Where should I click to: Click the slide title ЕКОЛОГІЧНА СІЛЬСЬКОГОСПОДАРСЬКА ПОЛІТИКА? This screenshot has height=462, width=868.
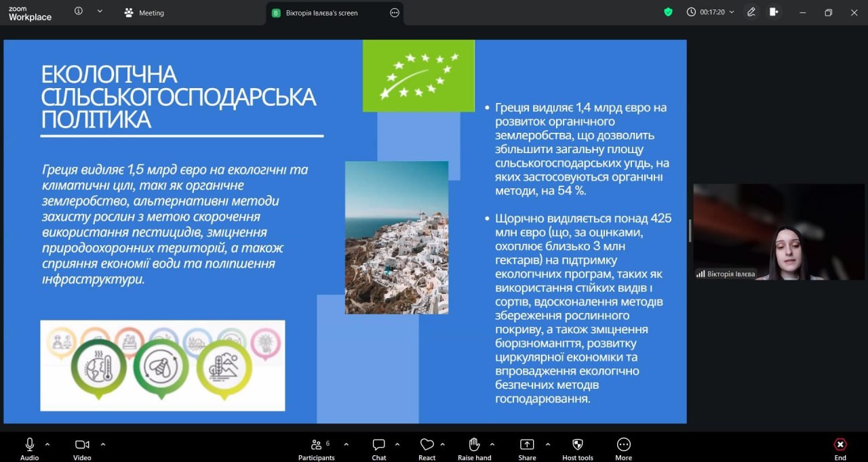178,97
